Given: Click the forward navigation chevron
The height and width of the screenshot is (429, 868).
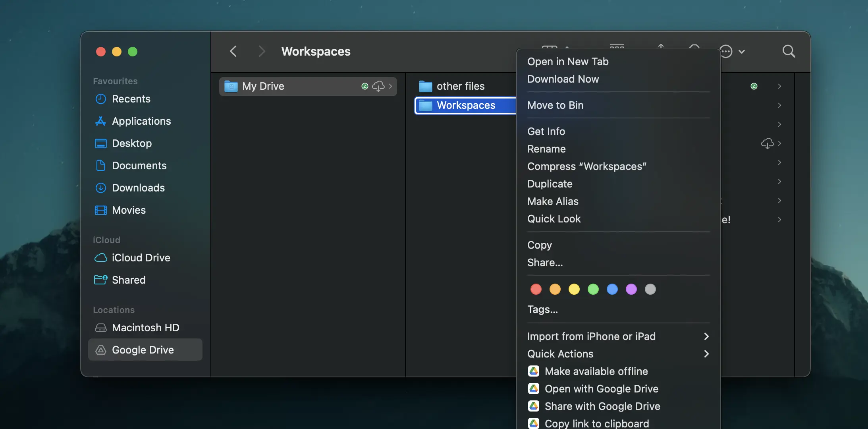Looking at the screenshot, I should [261, 51].
